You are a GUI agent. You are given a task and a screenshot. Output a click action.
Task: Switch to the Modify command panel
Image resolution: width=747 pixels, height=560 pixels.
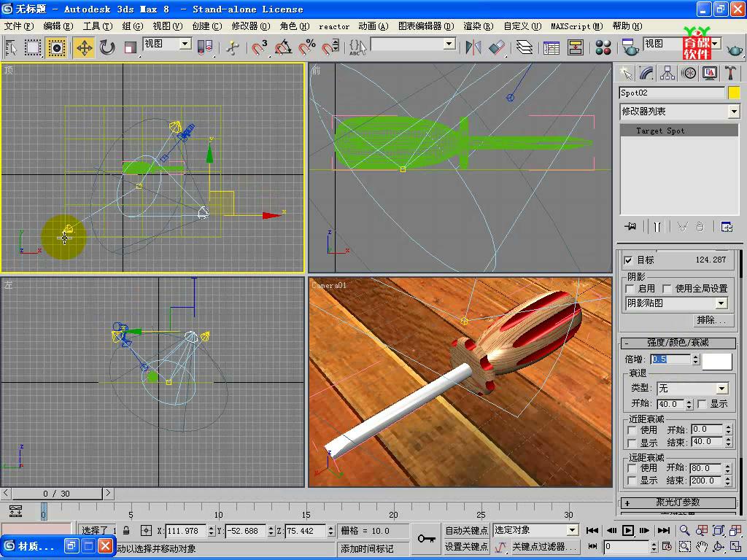pos(646,74)
